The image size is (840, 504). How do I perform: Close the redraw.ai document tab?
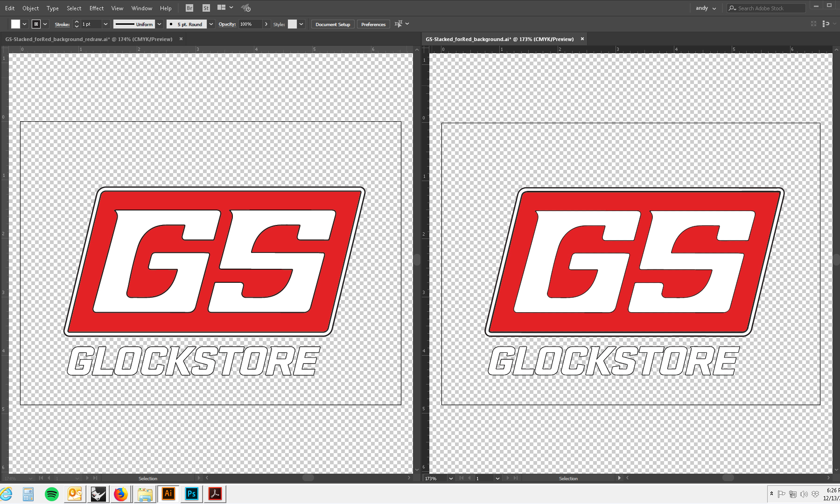tap(181, 39)
